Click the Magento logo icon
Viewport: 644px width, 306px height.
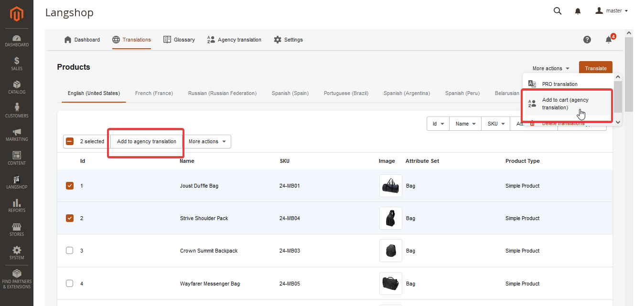pos(17,14)
